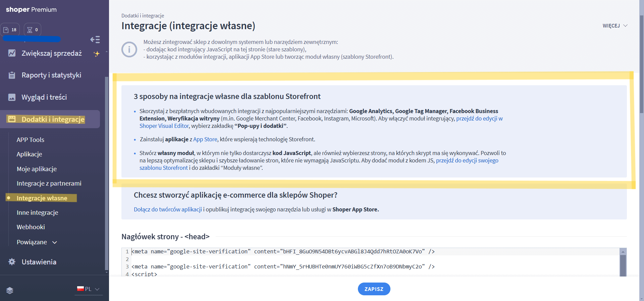This screenshot has height=301, width=644.
Task: Click line 1 of the head code editor
Action: coord(283,251)
